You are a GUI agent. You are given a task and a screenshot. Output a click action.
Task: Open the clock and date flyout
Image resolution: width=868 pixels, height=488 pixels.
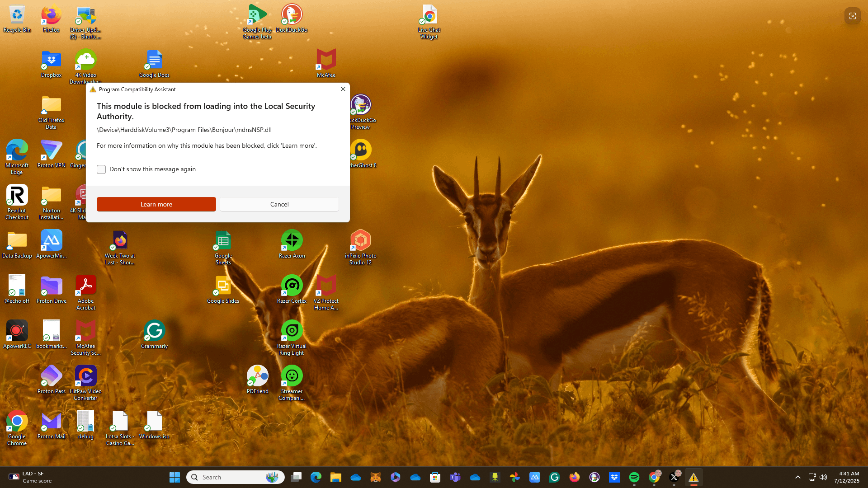click(x=847, y=477)
